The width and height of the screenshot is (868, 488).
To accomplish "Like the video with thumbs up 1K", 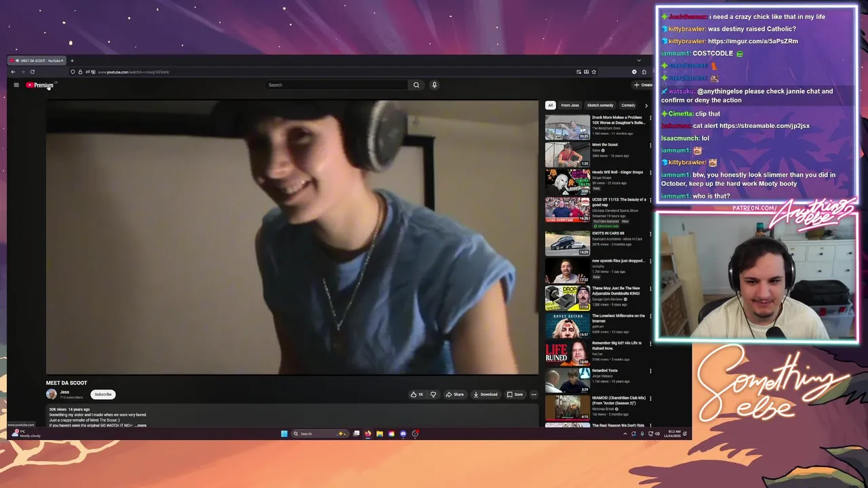I will click(x=416, y=394).
